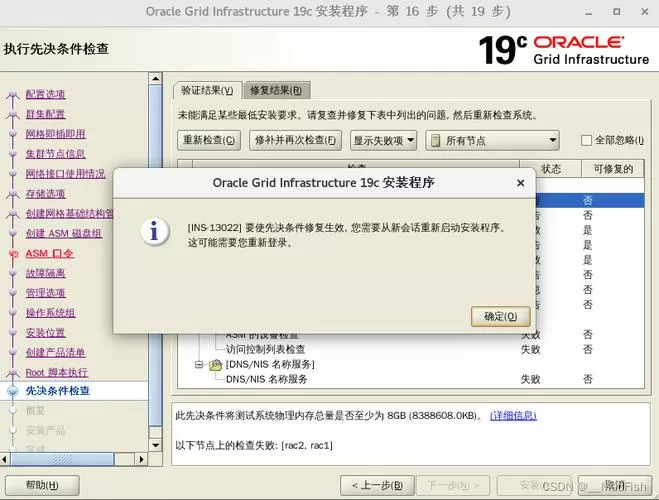Viewport: 659px width, 500px height.
Task: Open 存储选项 step link
Action: coord(45,193)
